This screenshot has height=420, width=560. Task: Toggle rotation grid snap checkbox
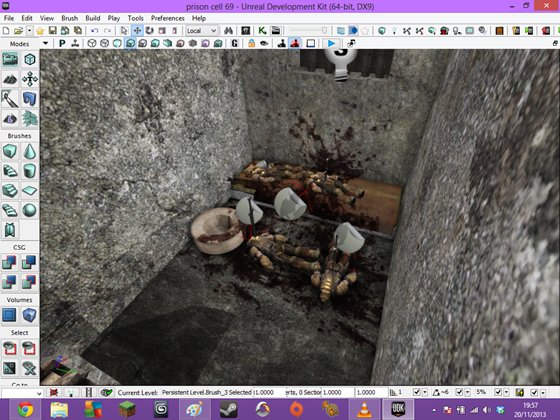tap(459, 392)
